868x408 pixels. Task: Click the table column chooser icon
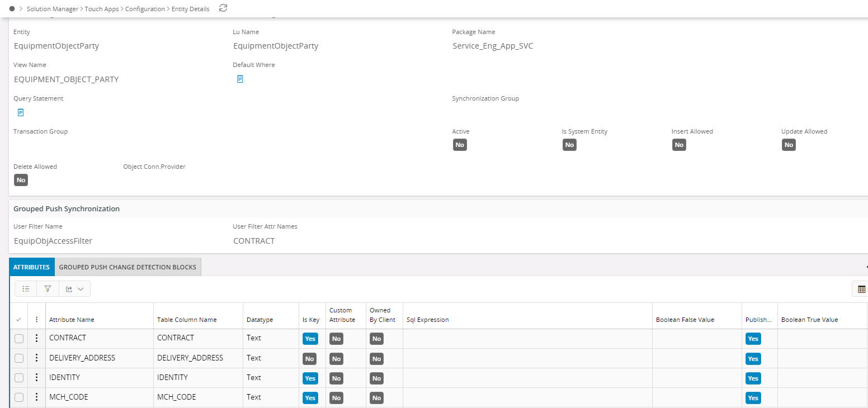click(x=861, y=289)
